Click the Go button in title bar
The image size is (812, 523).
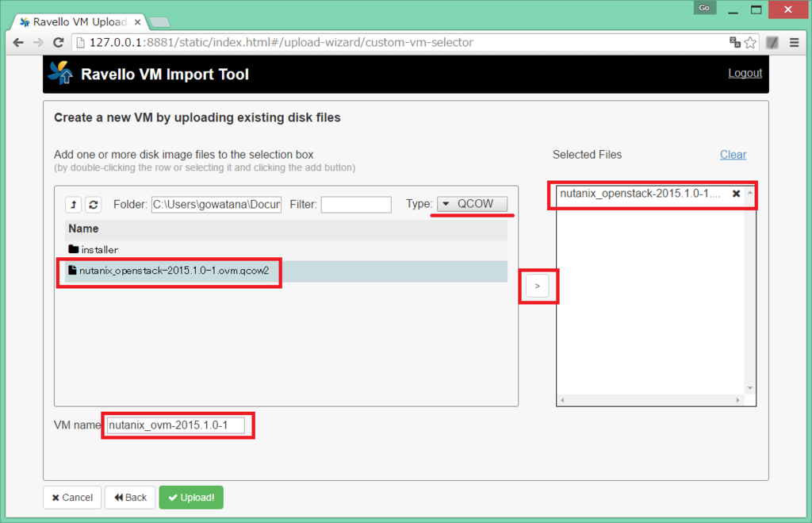point(704,8)
